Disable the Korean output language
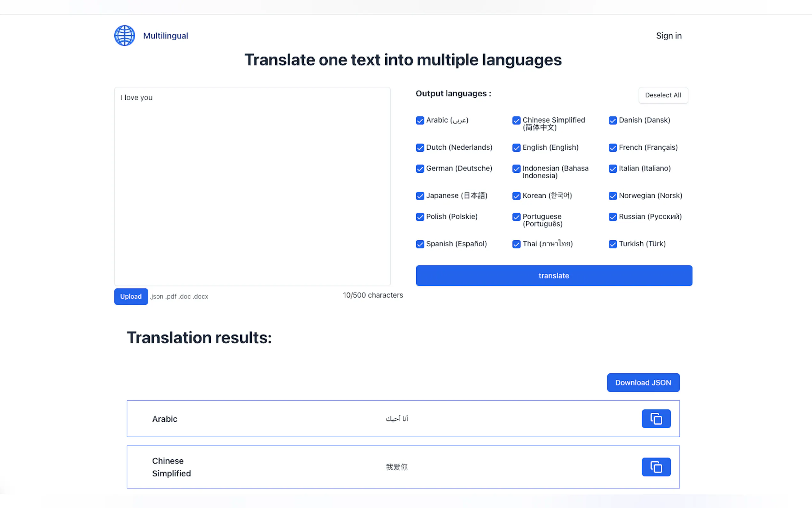Viewport: 812px width, 508px height. tap(516, 196)
